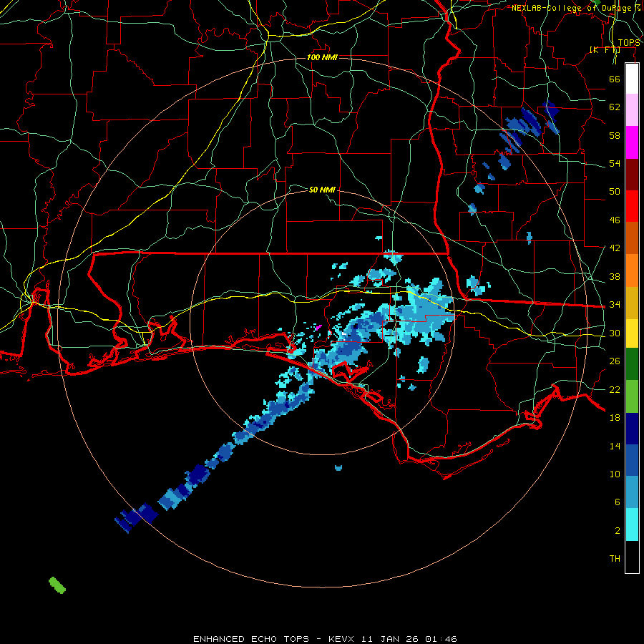
Task: Click the yellow legend swatch
Action: coord(632,333)
